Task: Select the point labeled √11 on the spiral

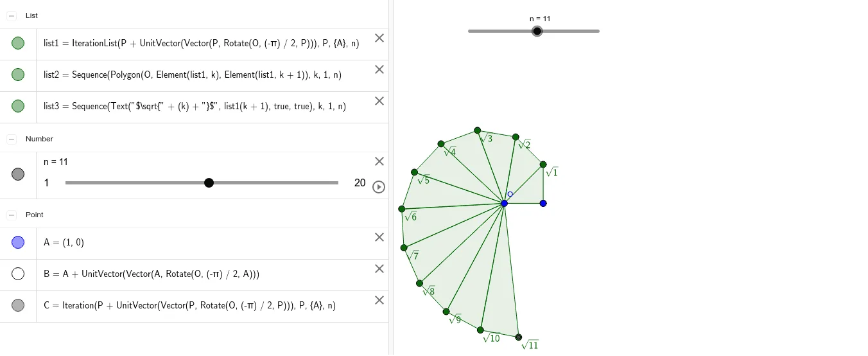Action: 519,337
